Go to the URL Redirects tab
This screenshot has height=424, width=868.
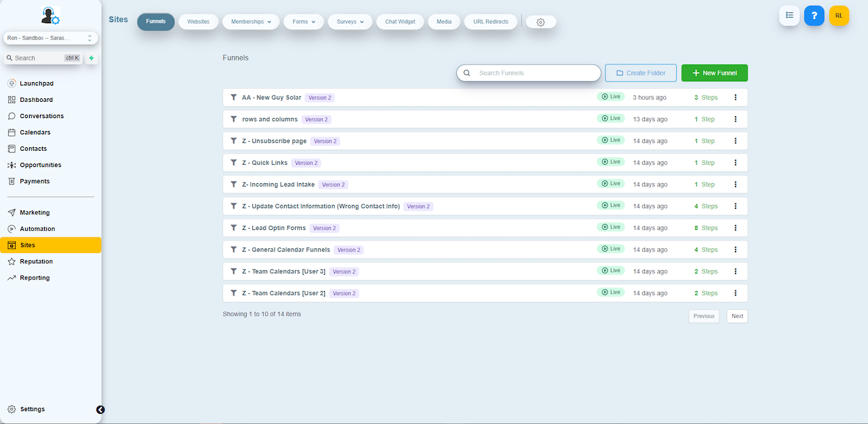pos(491,22)
